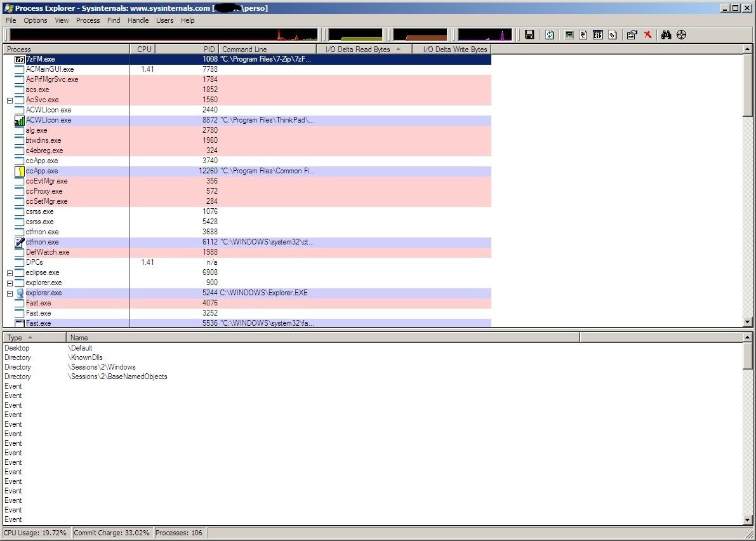756x541 pixels.
Task: Click the 7-Zip icon beside 7zFM.exe
Action: pyautogui.click(x=19, y=59)
